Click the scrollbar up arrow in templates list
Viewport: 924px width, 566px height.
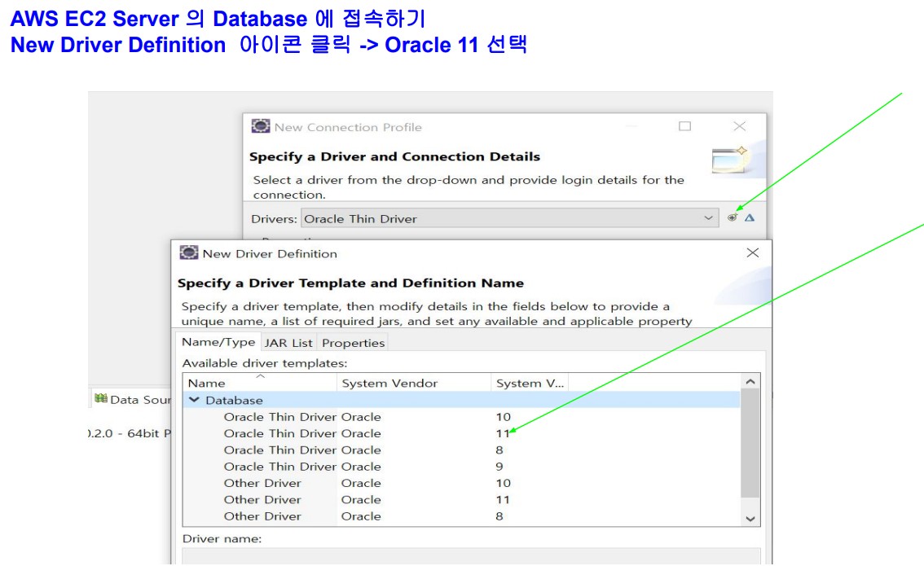[x=750, y=382]
